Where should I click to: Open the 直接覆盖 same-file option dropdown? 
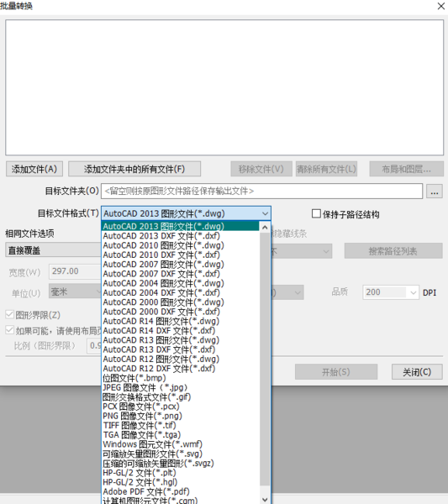coord(54,250)
